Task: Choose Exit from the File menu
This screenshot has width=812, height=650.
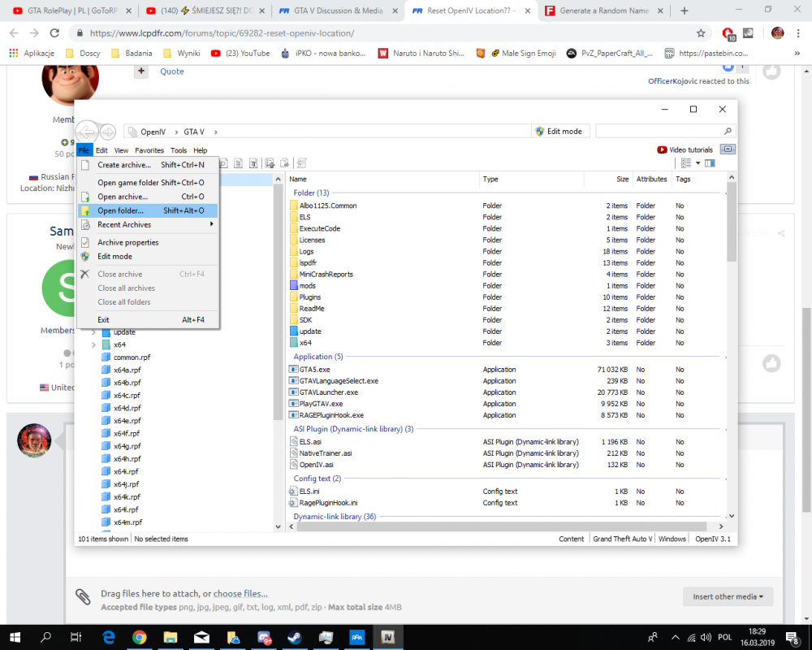Action: 148,320
